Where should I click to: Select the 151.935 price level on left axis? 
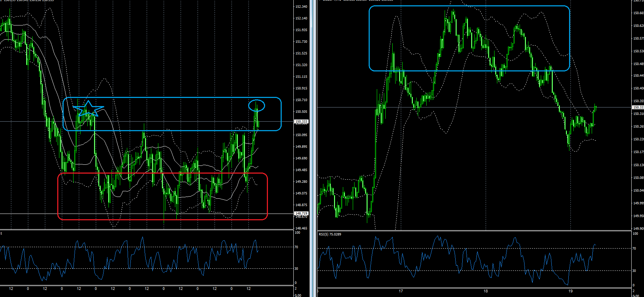tap(301, 30)
